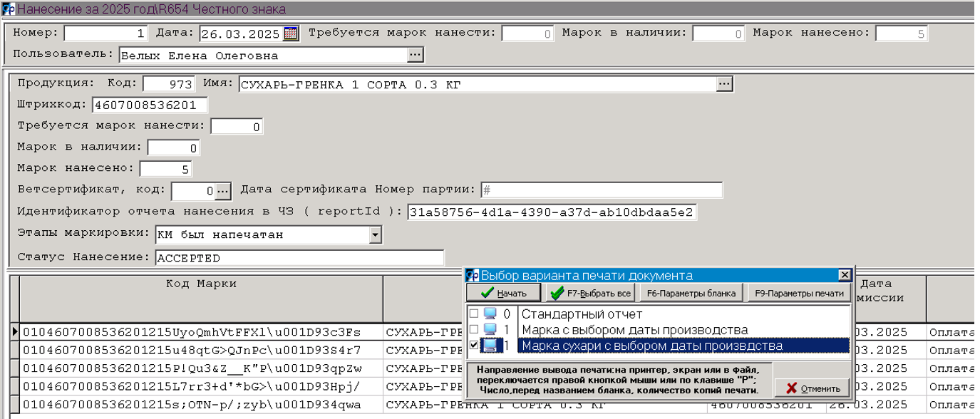Click F7-Выбрать все button
The width and height of the screenshot is (980, 419).
(589, 293)
